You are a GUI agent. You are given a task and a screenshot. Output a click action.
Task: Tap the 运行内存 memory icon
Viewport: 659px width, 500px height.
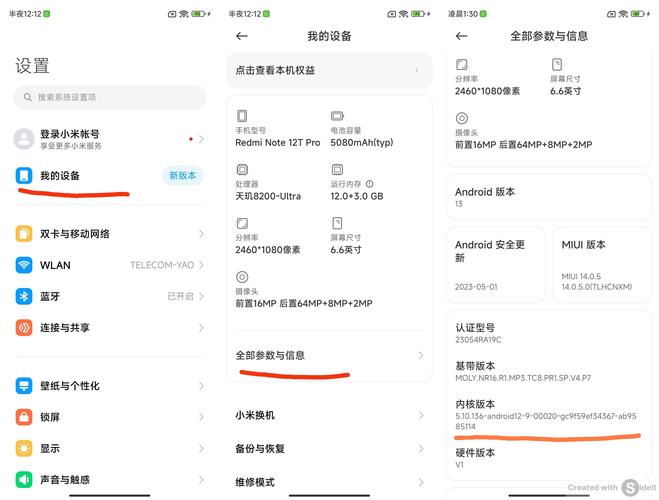tap(337, 169)
